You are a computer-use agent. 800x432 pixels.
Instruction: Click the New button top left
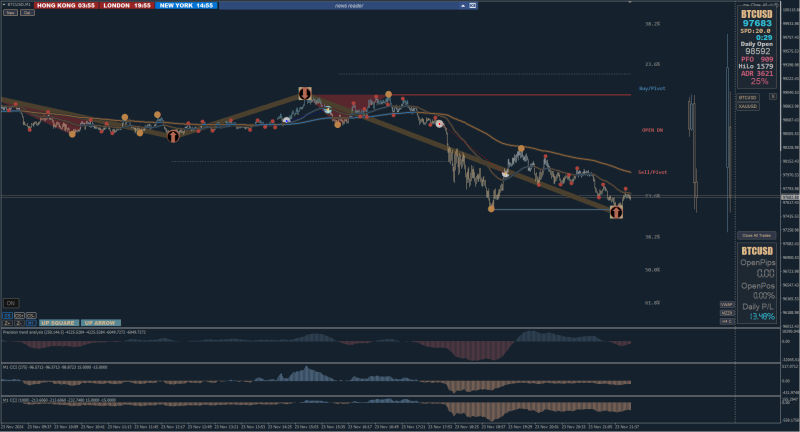coord(10,12)
